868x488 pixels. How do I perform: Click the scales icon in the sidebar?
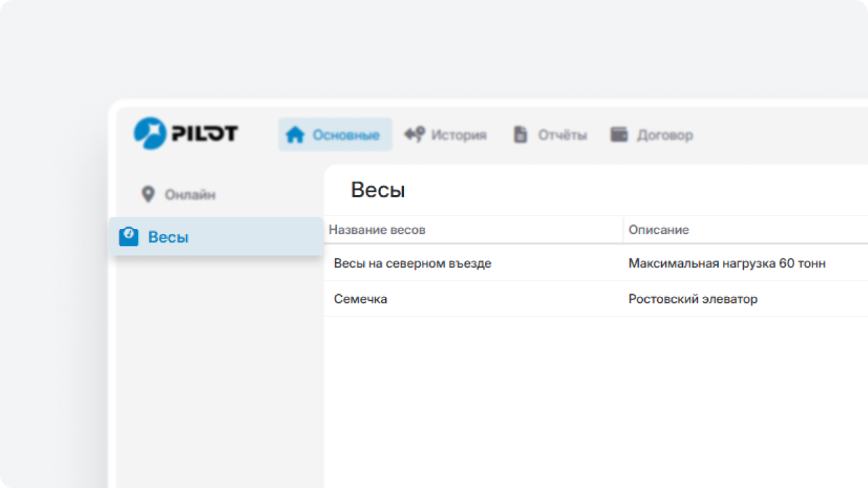coord(129,237)
